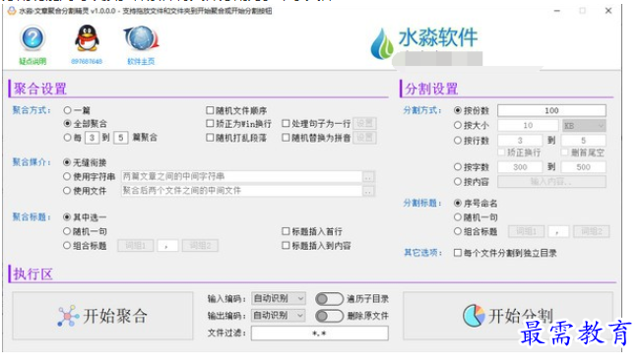
Task: Click 词组1 button under 分割标题
Action: (x=526, y=231)
